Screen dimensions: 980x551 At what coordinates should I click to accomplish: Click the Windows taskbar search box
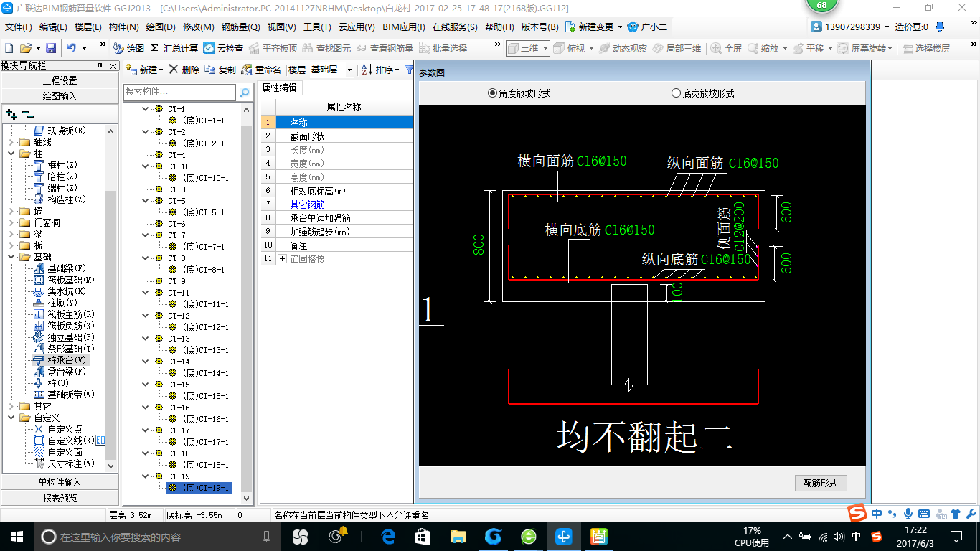point(156,537)
